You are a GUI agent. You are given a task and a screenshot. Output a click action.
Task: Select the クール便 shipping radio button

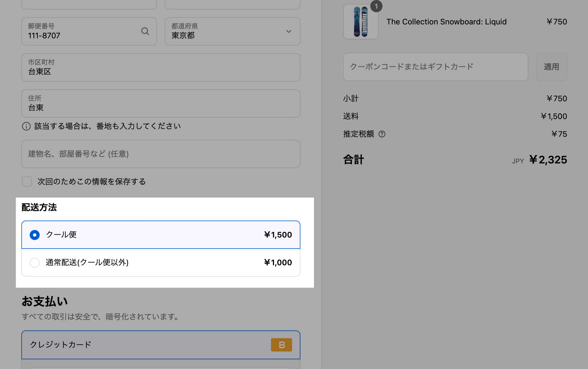tap(35, 235)
